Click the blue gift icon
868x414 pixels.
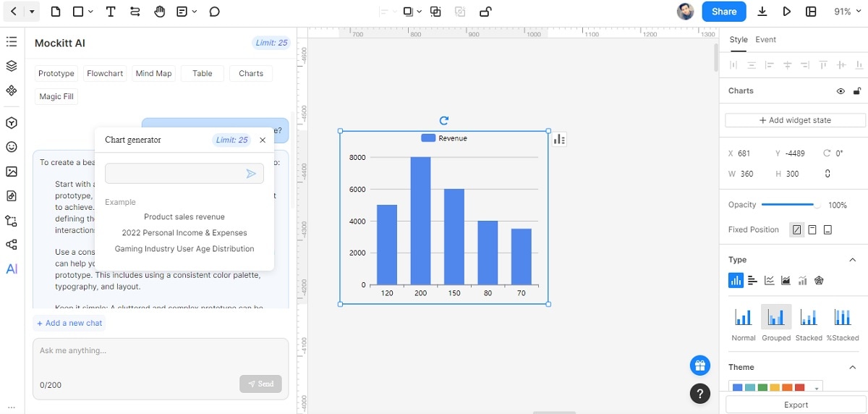point(699,366)
